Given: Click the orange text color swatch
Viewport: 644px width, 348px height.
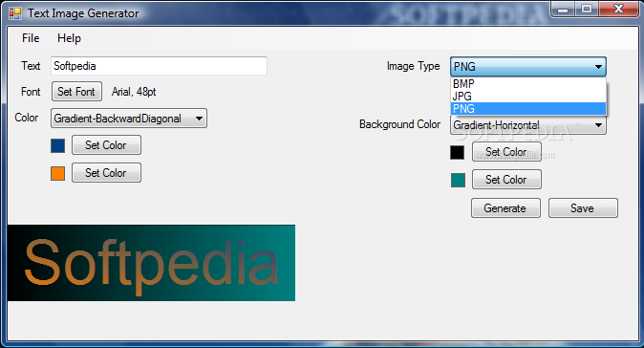Looking at the screenshot, I should (58, 173).
